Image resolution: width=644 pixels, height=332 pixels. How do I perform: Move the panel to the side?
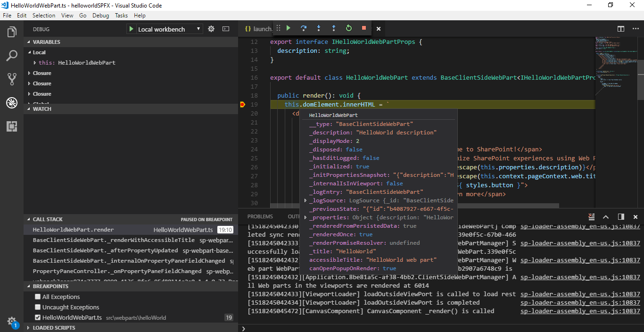point(621,216)
